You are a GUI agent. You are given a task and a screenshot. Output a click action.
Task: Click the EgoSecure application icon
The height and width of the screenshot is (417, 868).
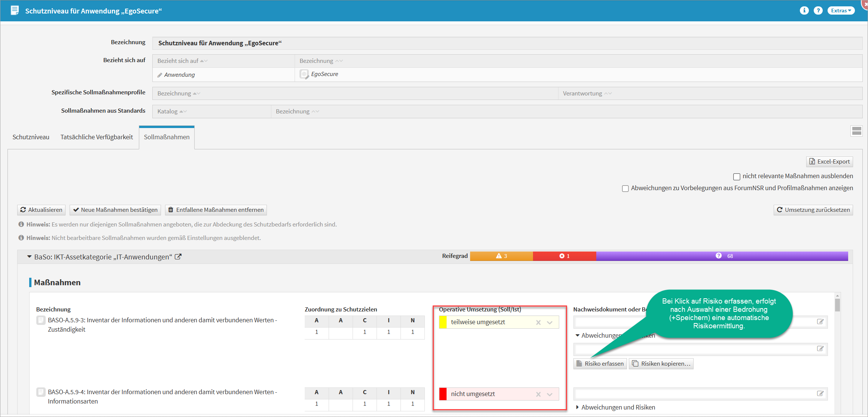coord(304,74)
